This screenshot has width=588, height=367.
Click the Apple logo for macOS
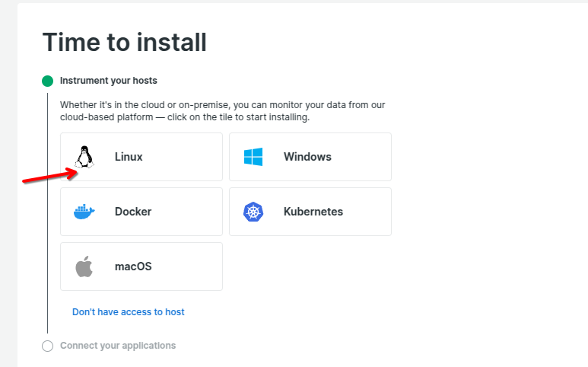point(84,266)
